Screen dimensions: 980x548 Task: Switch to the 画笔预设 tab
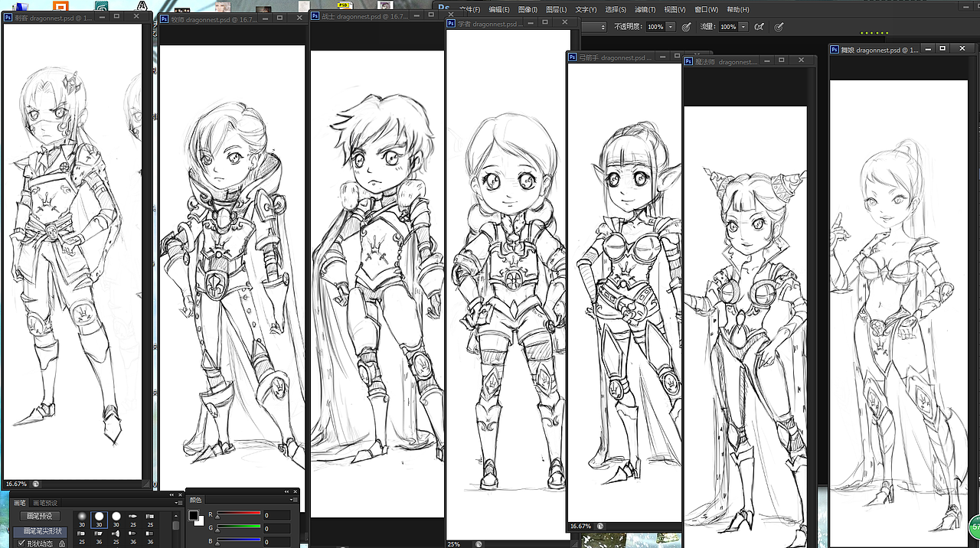point(45,503)
